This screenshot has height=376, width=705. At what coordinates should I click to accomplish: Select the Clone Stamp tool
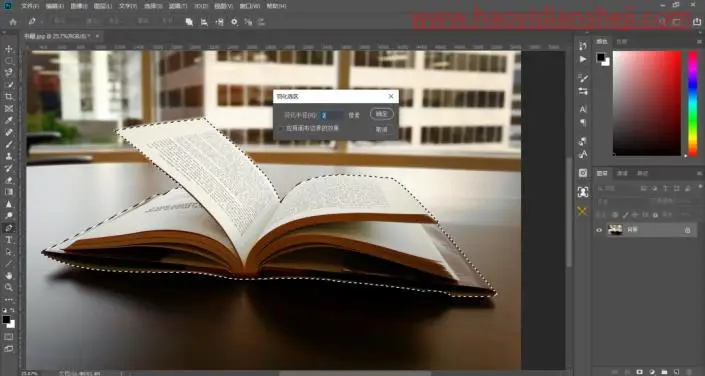click(x=9, y=157)
